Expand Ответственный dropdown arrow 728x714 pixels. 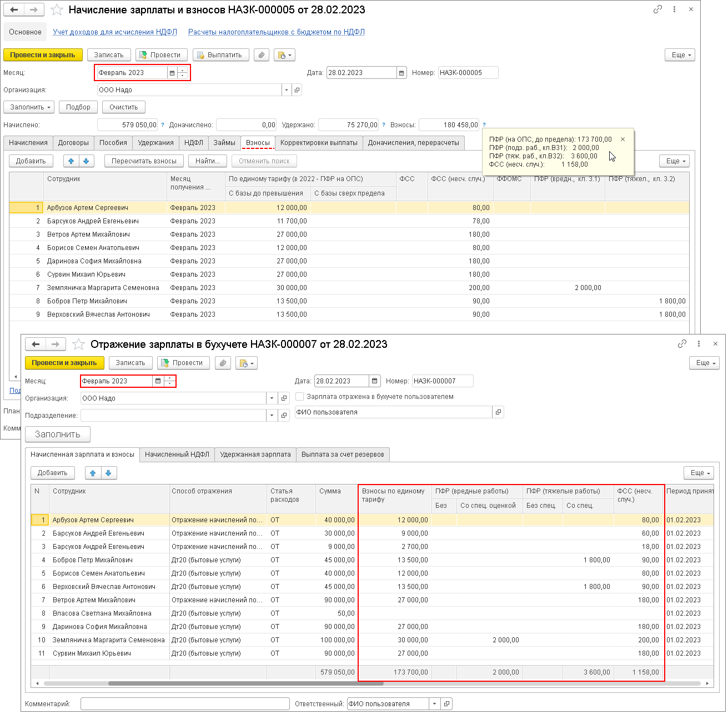point(435,704)
